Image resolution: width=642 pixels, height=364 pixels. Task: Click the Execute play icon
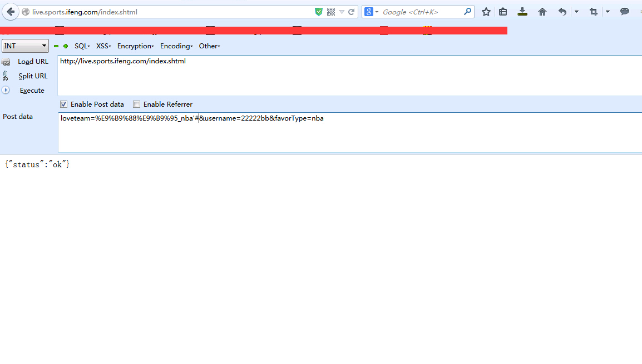(x=6, y=90)
